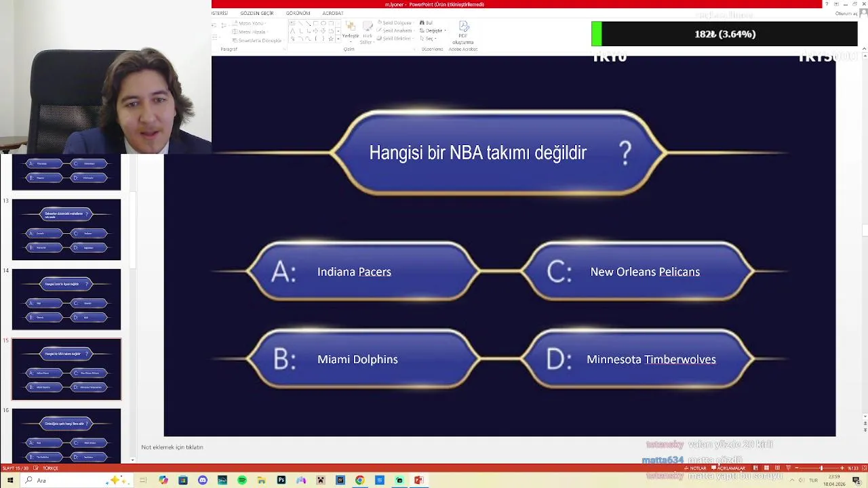Image resolution: width=868 pixels, height=488 pixels.
Task: Switch to Normal view icon
Action: tap(755, 468)
